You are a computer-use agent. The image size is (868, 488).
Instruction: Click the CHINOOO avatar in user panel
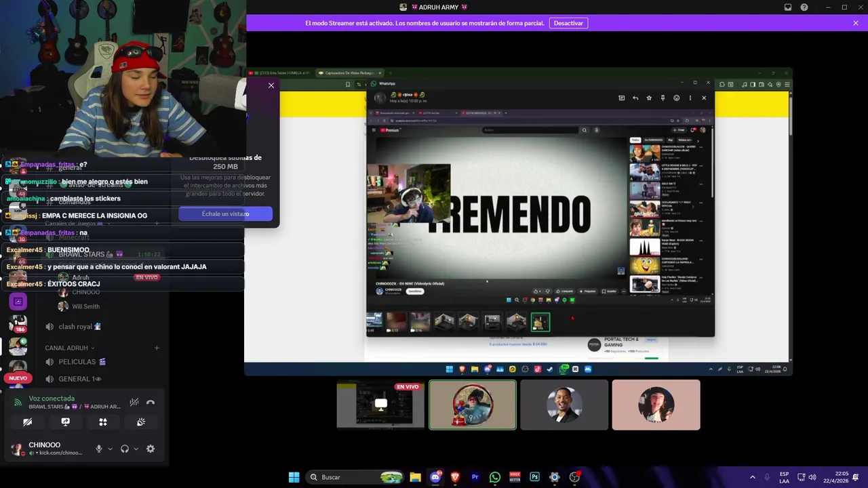pos(18,449)
